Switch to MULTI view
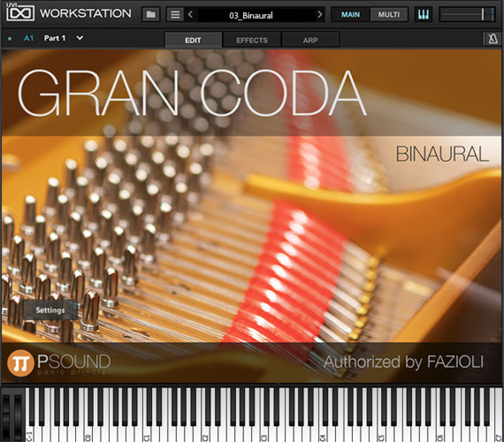Screen dimensions: 504x442 click(389, 15)
